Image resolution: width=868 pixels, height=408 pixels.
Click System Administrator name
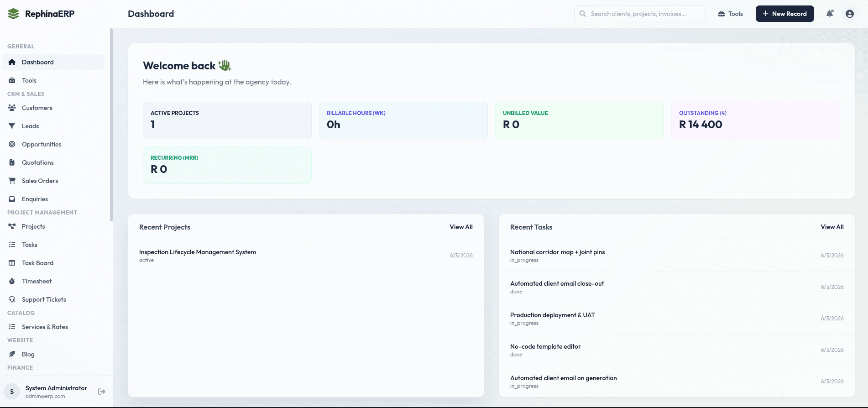point(56,388)
